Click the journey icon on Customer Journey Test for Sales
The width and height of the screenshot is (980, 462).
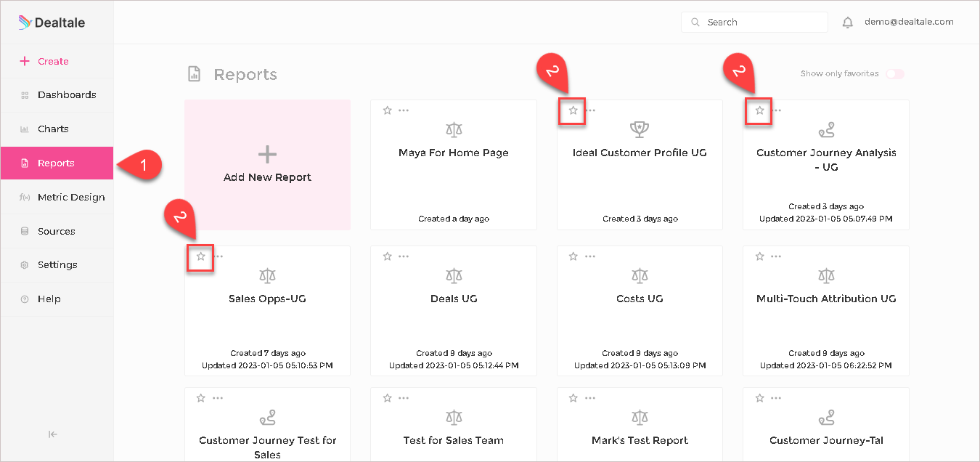point(268,418)
